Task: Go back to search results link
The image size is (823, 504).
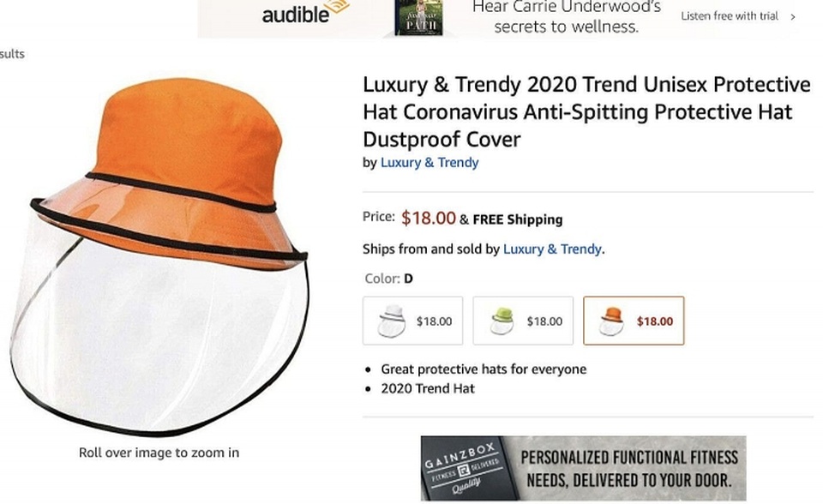Action: click(x=12, y=54)
